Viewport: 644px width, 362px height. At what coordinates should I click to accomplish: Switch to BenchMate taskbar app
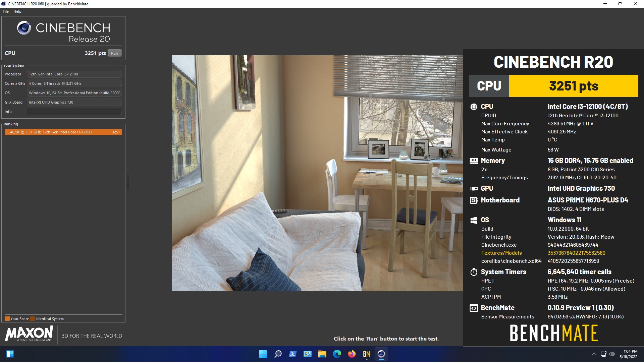point(367,354)
